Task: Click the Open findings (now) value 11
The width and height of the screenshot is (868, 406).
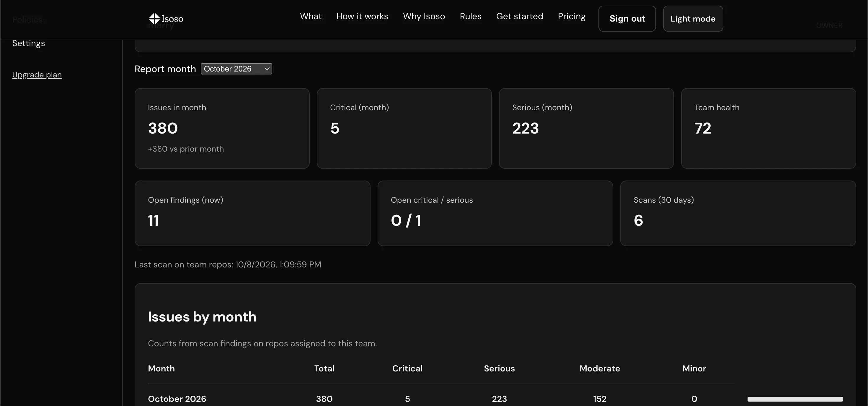Action: click(153, 220)
